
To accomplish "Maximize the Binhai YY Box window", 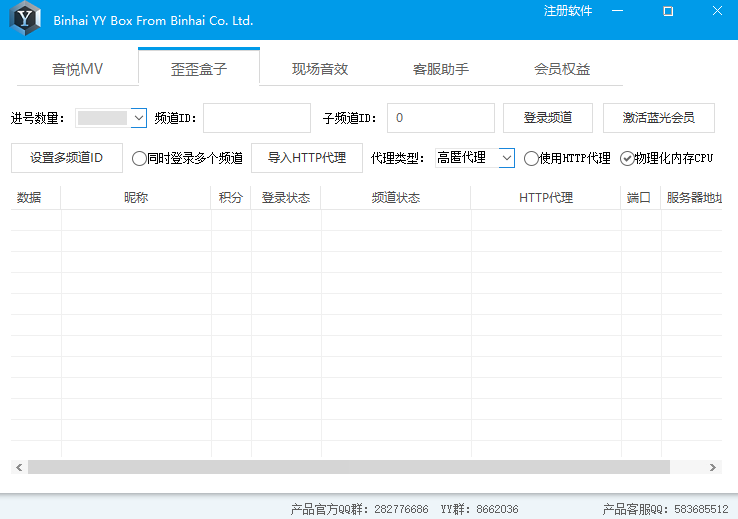I will coord(668,11).
